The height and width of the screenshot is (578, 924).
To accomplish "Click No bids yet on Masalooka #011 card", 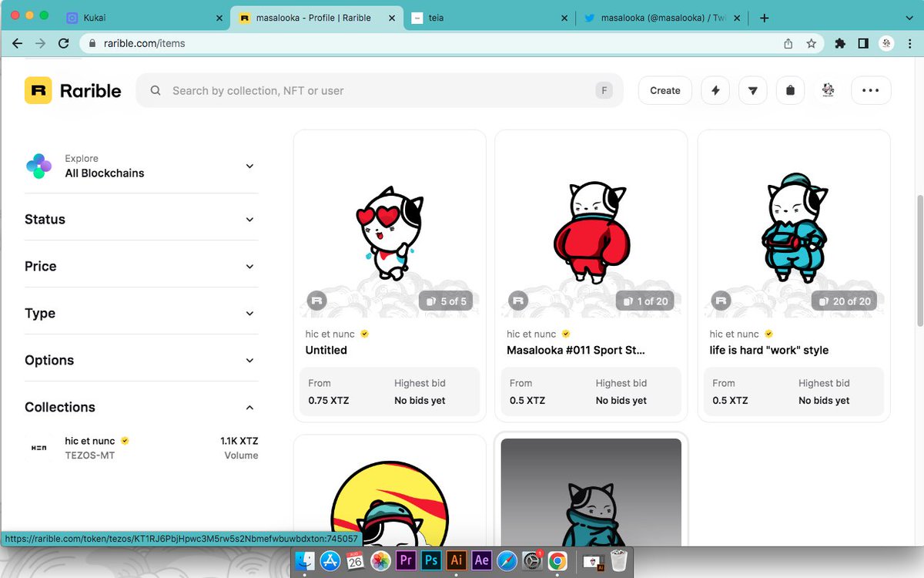I will [621, 401].
